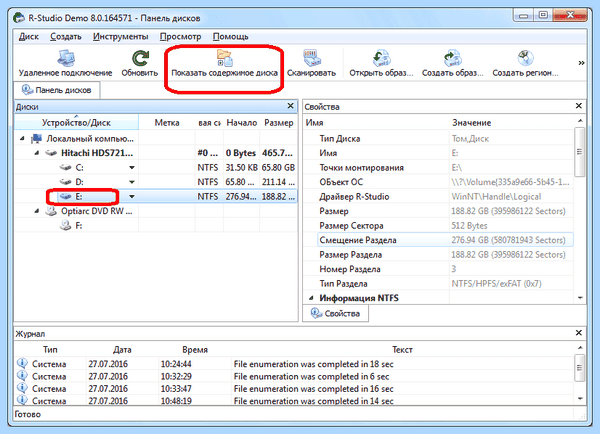This screenshot has height=434, width=600.
Task: Open the Диск menu
Action: [29, 36]
